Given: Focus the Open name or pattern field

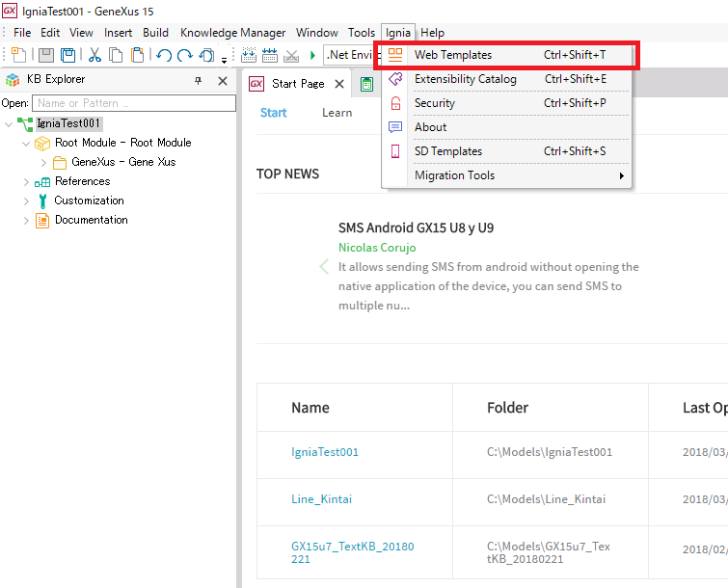Looking at the screenshot, I should 134,103.
